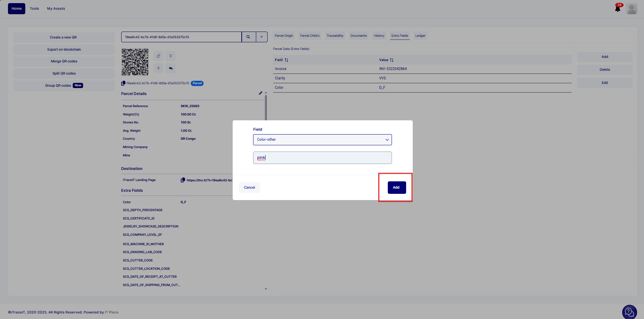Cancel the add field dialog
This screenshot has width=644, height=319.
coord(249,188)
